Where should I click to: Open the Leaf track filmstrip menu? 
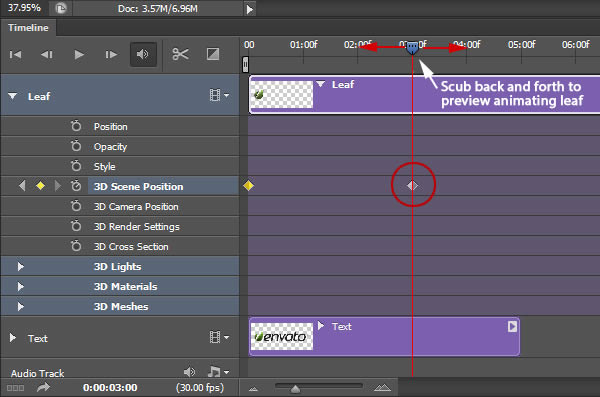pyautogui.click(x=219, y=95)
